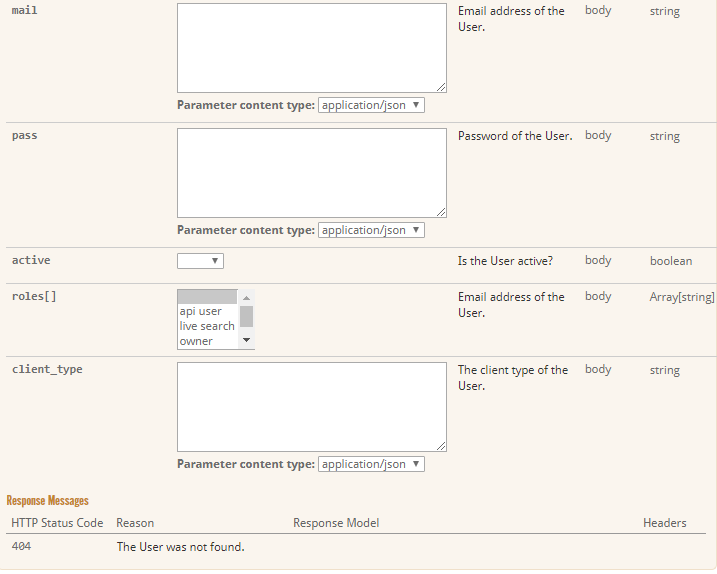Select the blank option in roles list

coord(207,297)
